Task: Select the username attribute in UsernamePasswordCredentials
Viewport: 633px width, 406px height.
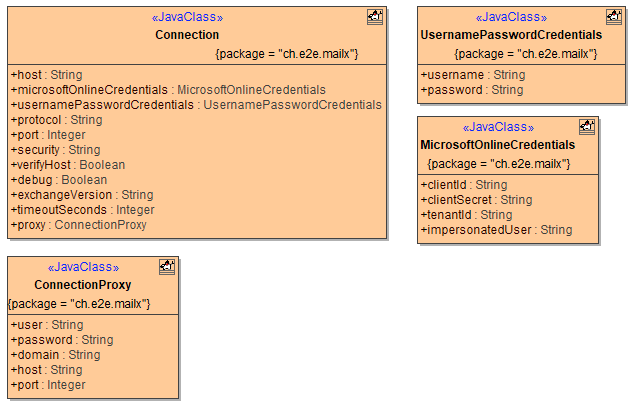Action: (472, 75)
